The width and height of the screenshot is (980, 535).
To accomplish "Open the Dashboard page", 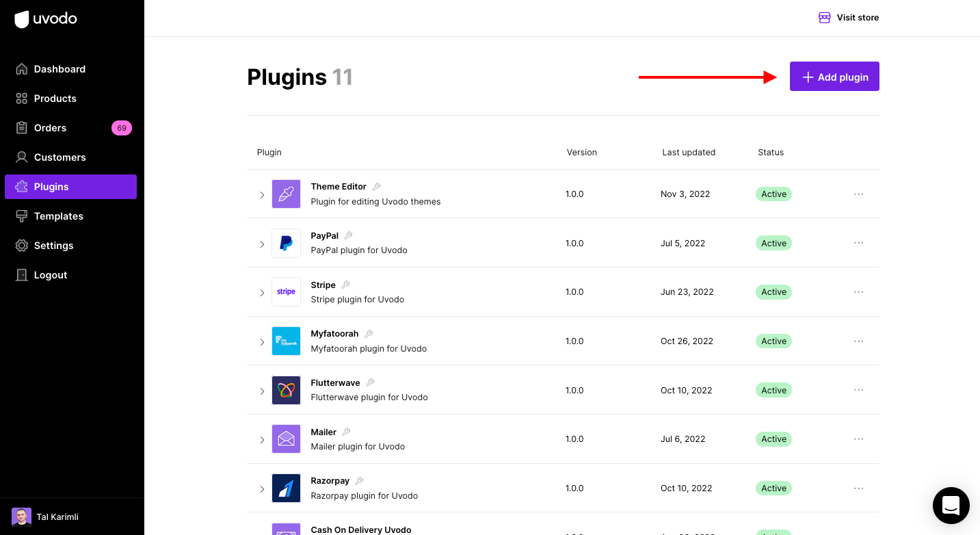I will (x=70, y=69).
